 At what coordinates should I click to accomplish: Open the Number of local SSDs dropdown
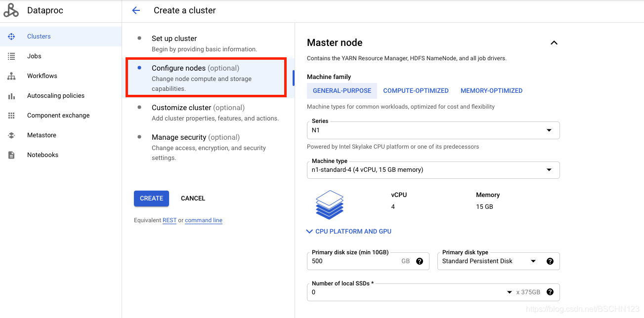(x=433, y=292)
